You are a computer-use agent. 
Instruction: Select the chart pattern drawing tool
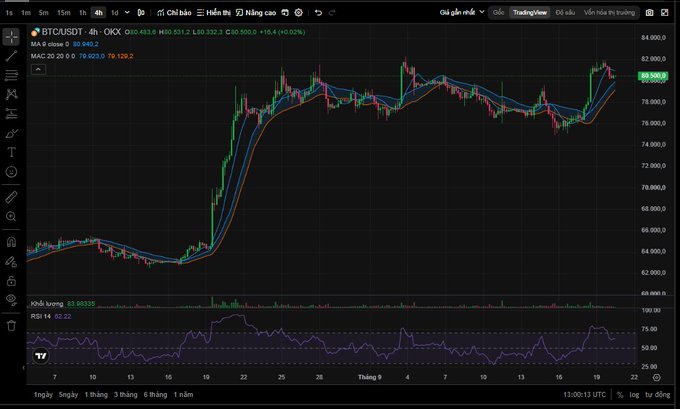pyautogui.click(x=11, y=94)
